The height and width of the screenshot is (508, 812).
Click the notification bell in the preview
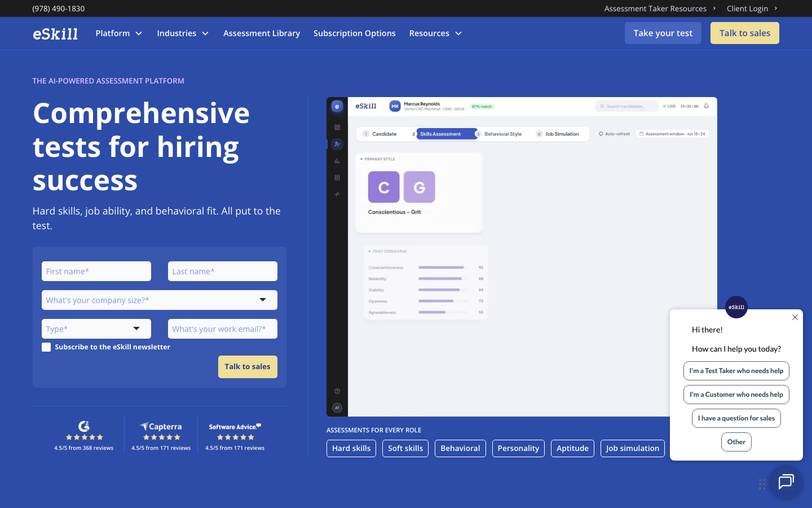click(706, 106)
